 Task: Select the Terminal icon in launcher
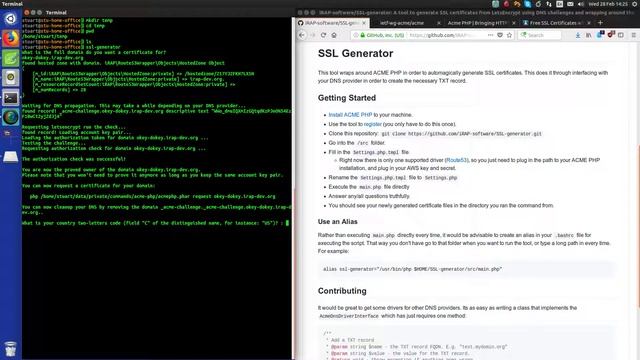coord(11,97)
